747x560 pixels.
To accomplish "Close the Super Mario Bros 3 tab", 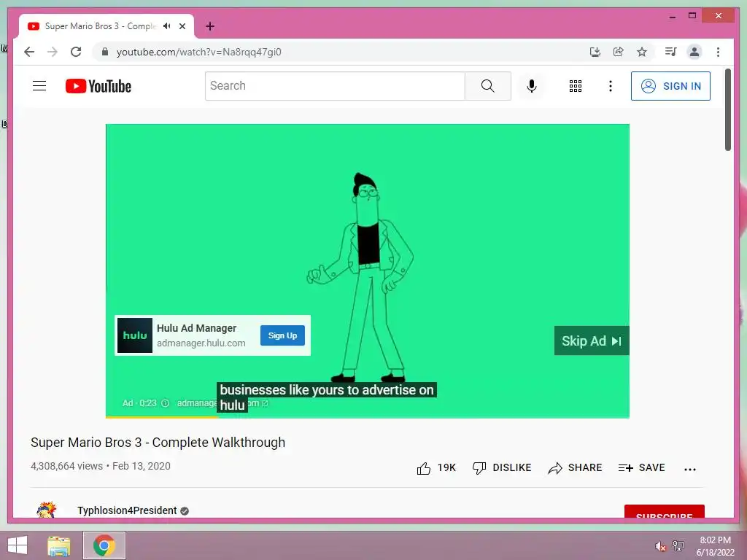I will click(182, 26).
